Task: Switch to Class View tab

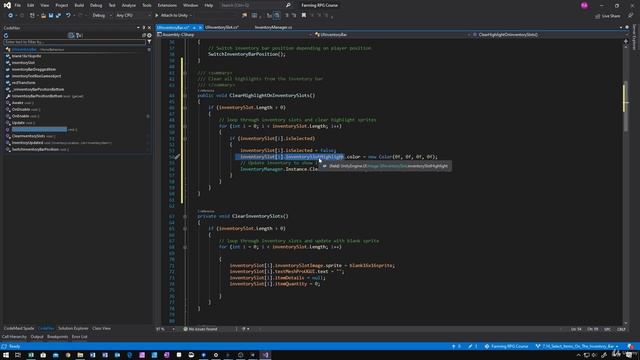Action: click(101, 329)
